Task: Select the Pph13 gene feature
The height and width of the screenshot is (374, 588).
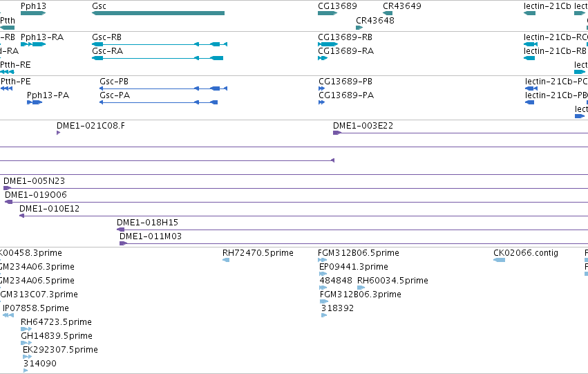Action: coord(33,13)
